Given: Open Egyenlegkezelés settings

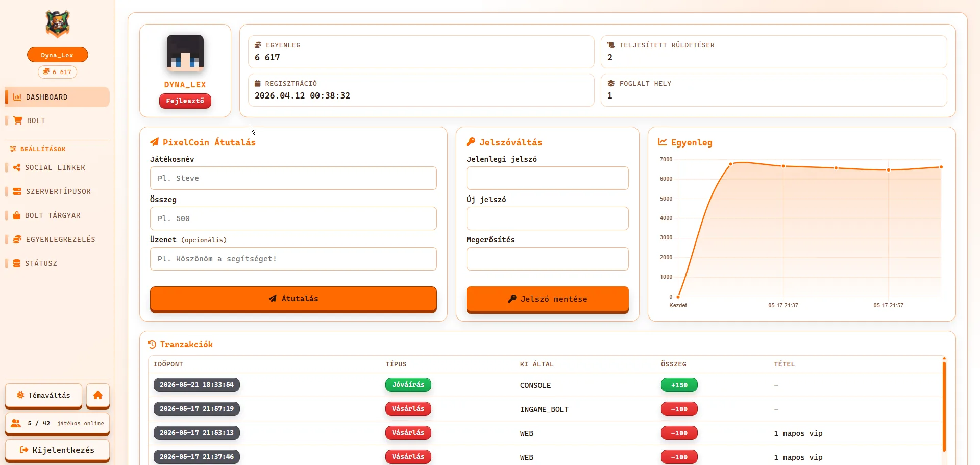Looking at the screenshot, I should [57, 239].
